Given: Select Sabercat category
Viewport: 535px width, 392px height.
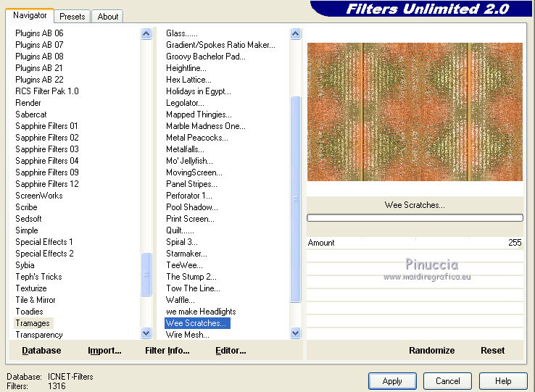Looking at the screenshot, I should pos(31,114).
